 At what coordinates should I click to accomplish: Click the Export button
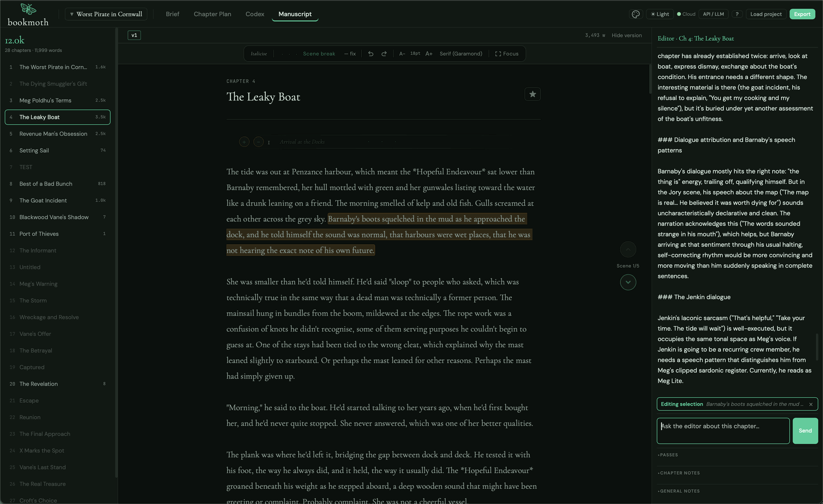coord(802,14)
